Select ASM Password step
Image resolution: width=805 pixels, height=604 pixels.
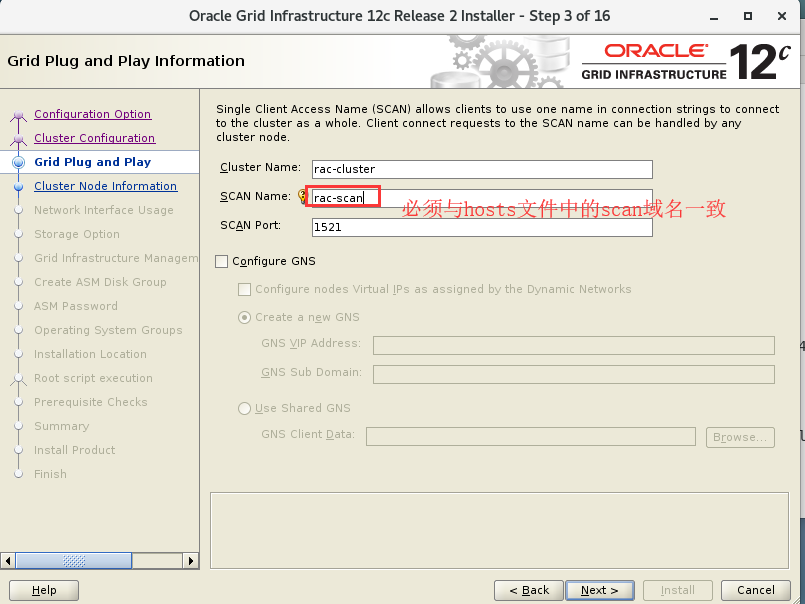[76, 306]
